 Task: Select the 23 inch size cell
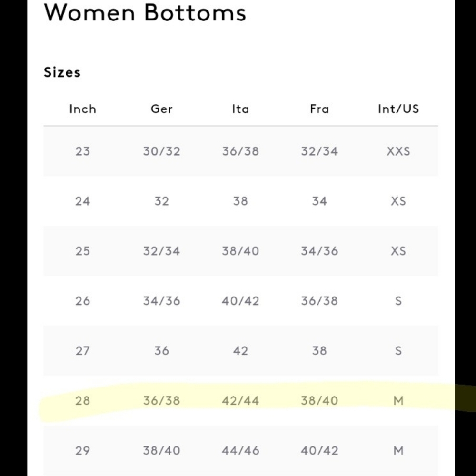tap(82, 151)
